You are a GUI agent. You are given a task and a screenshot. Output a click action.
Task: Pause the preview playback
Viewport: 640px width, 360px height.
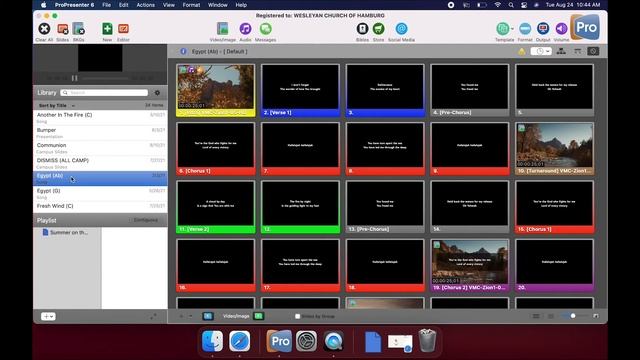pos(75,78)
